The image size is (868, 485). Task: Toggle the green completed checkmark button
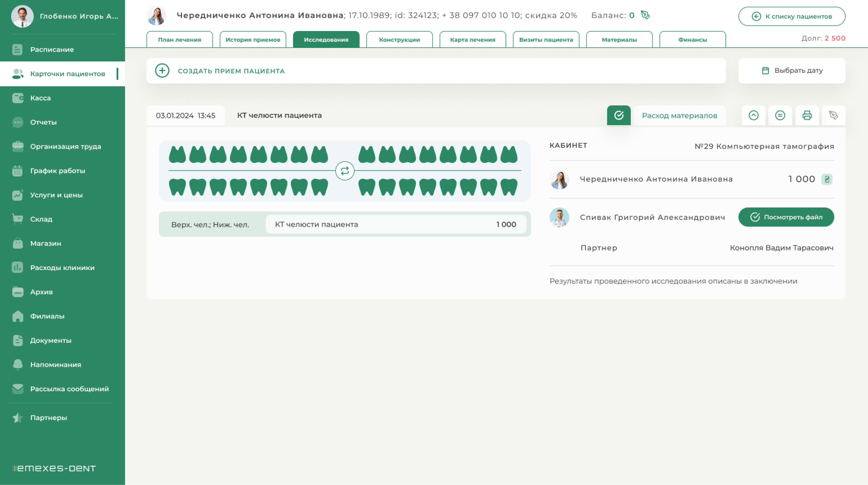(619, 115)
